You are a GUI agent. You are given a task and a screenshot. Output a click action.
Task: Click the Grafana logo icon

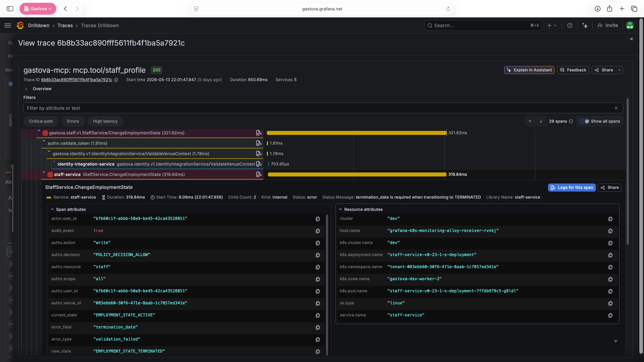tap(20, 25)
